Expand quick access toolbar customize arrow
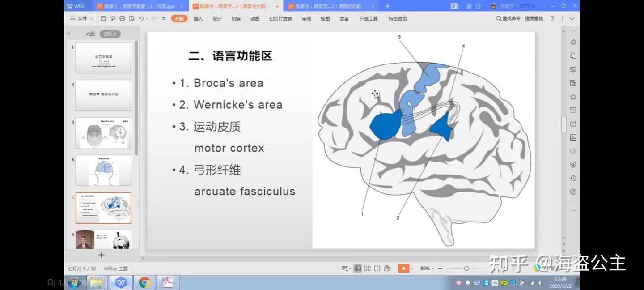 click(x=163, y=18)
